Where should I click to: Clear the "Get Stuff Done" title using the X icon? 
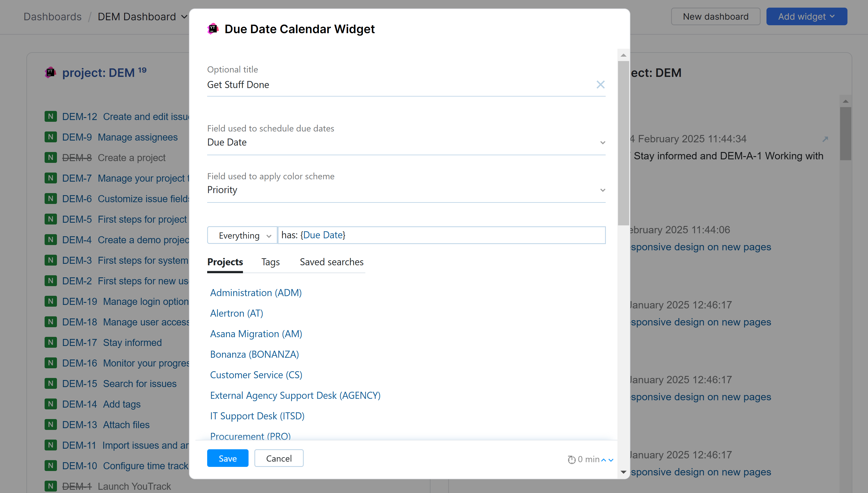600,85
